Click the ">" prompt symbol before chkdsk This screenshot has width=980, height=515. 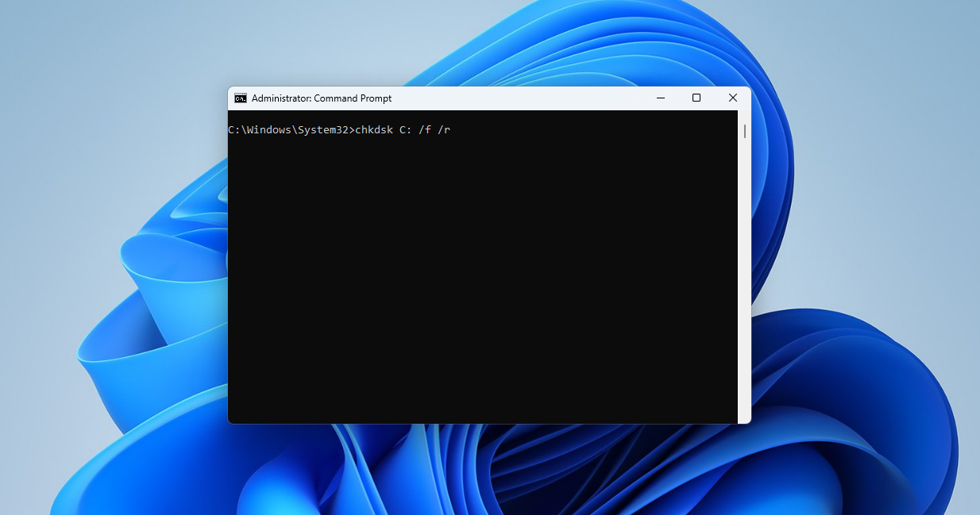pos(352,130)
